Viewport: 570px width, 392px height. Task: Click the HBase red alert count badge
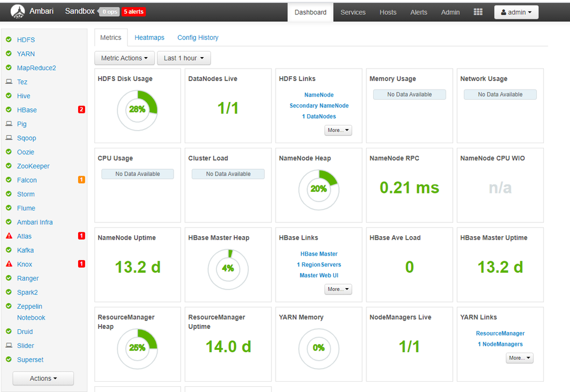82,110
